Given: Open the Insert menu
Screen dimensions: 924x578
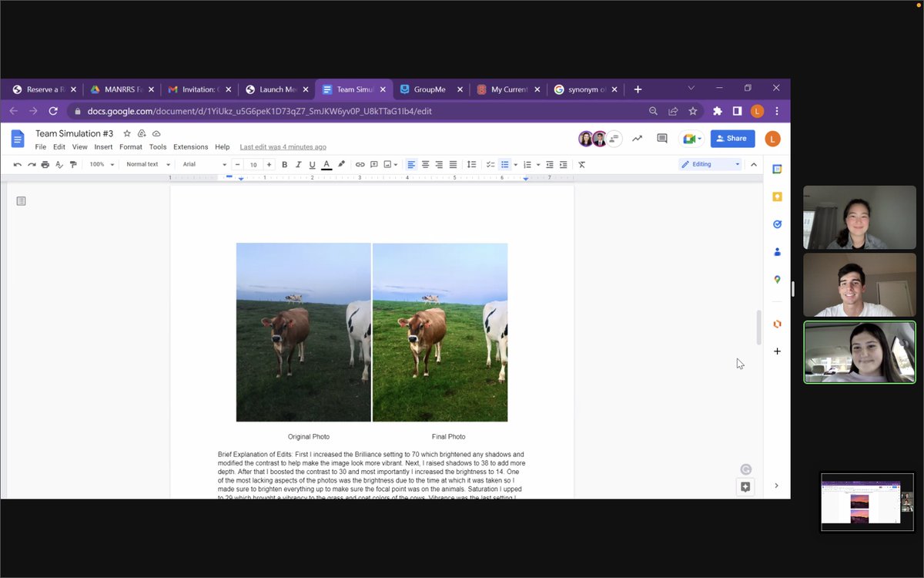Looking at the screenshot, I should 103,146.
